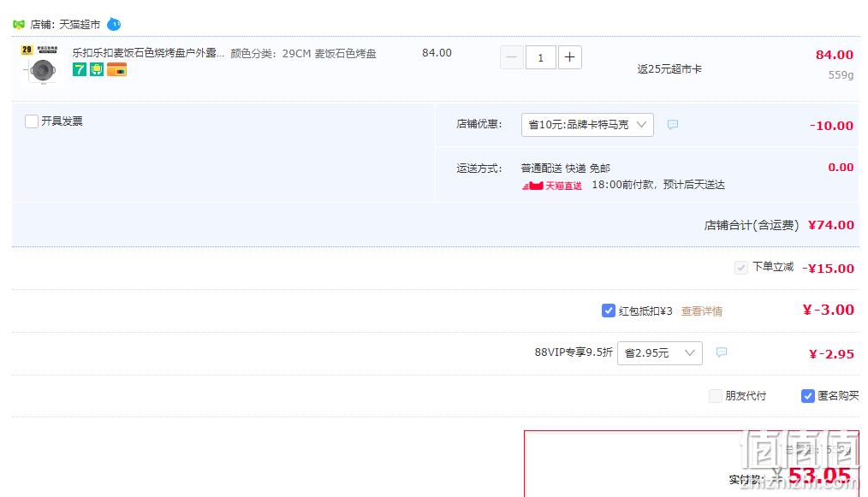Click the ¥-2.95 88VIP discount amount

click(831, 353)
